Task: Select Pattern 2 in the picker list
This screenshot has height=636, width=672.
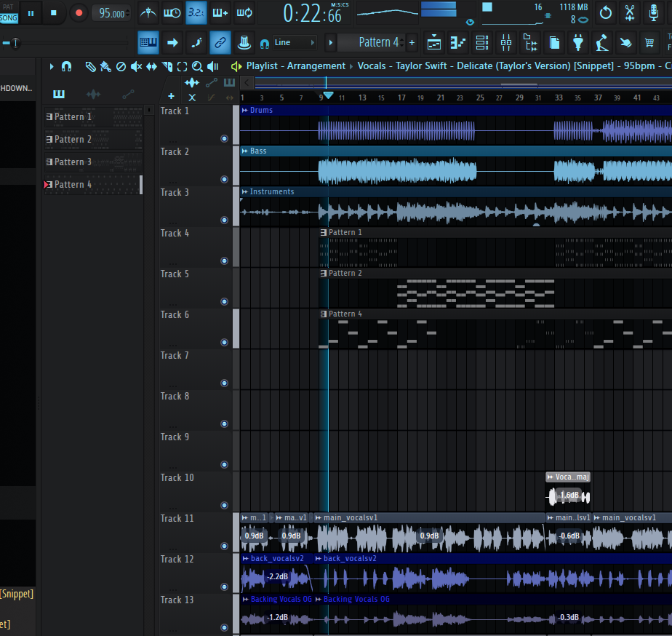Action: [73, 139]
